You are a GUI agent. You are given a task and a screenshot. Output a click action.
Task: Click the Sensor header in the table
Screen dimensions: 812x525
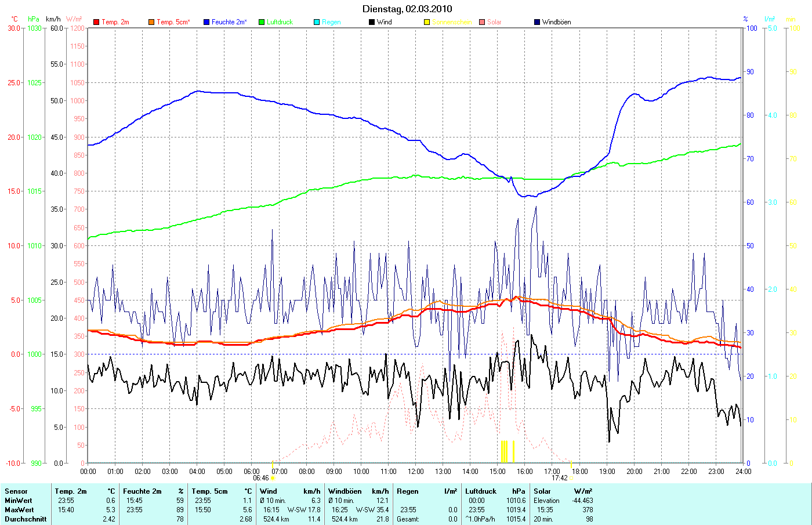point(16,491)
